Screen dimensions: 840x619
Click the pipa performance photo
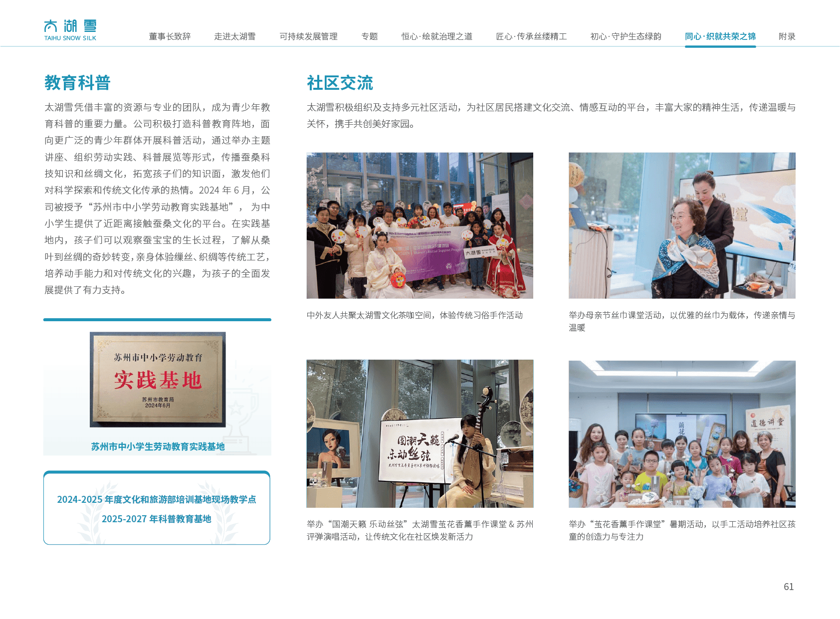click(420, 433)
